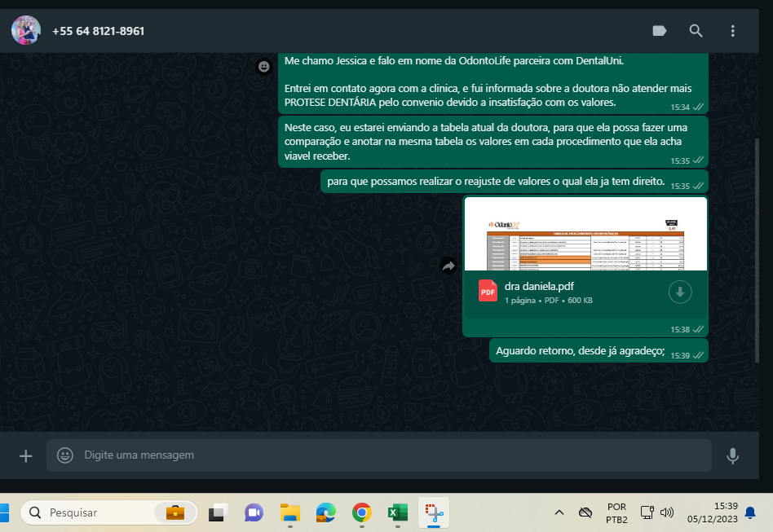The width and height of the screenshot is (773, 532).
Task: Open the contact profile picture
Action: point(26,31)
